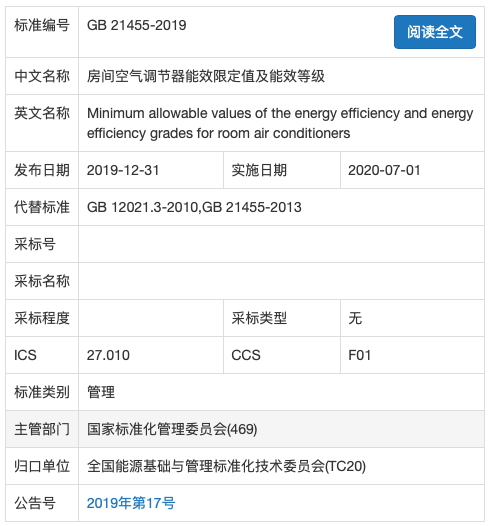491x526 pixels.
Task: Click the empty 采标名称 value cell
Action: 281,281
